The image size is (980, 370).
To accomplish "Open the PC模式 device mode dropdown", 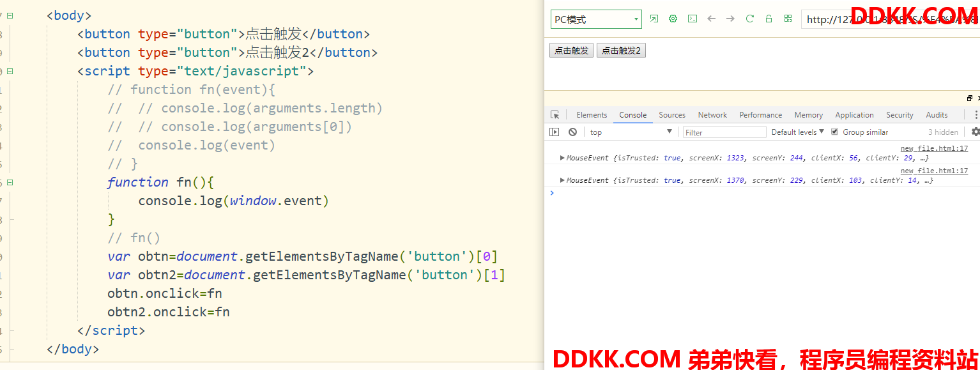I will pyautogui.click(x=596, y=19).
